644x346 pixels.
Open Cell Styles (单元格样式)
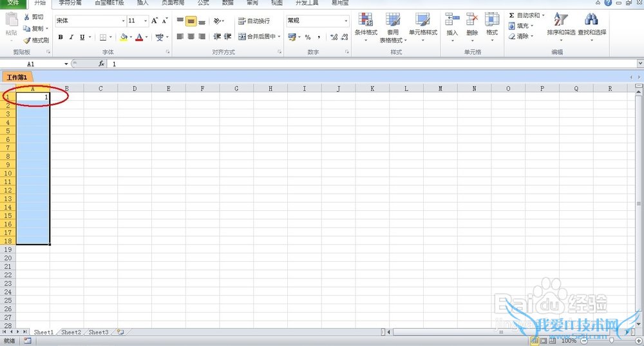(x=422, y=26)
